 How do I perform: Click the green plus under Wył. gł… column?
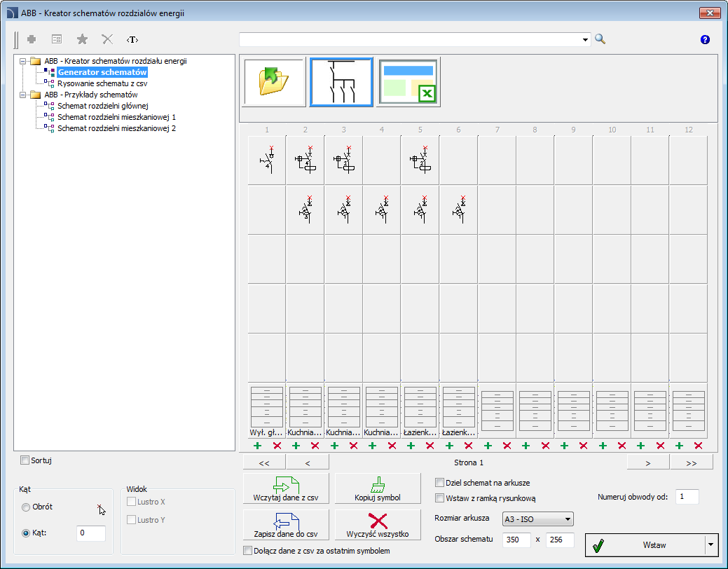[x=258, y=446]
